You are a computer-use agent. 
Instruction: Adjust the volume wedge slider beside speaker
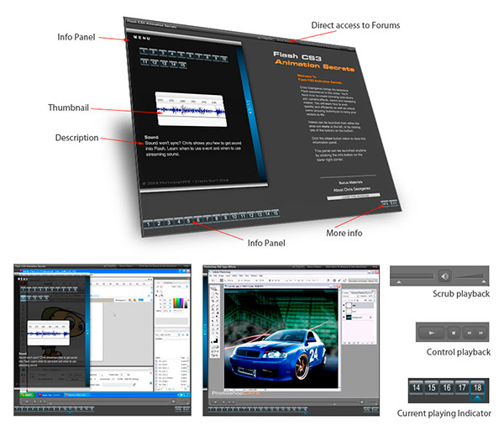pos(470,276)
